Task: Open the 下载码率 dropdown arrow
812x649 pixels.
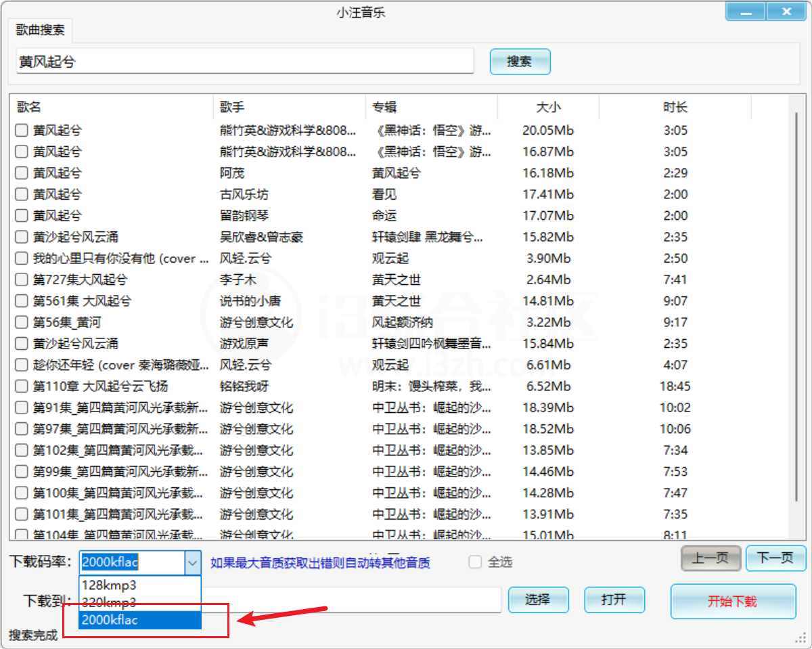Action: pyautogui.click(x=193, y=562)
